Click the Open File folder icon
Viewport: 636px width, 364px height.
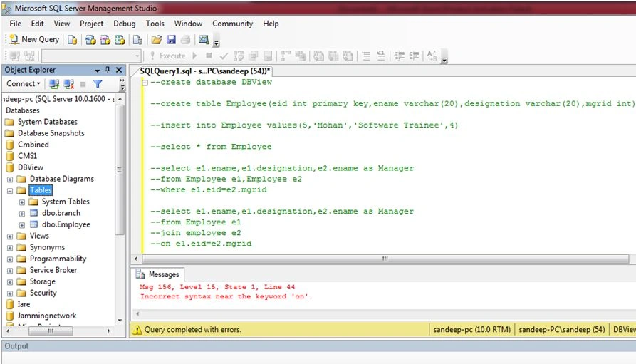click(x=156, y=39)
